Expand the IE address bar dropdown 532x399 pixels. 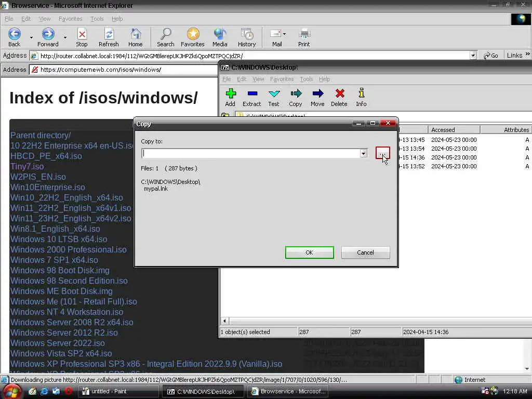473,55
